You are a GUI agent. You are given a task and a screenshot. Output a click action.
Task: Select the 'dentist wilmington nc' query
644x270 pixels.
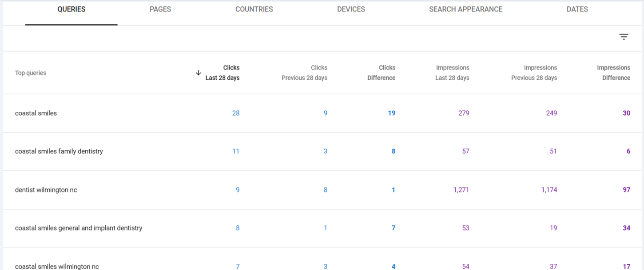pos(46,190)
